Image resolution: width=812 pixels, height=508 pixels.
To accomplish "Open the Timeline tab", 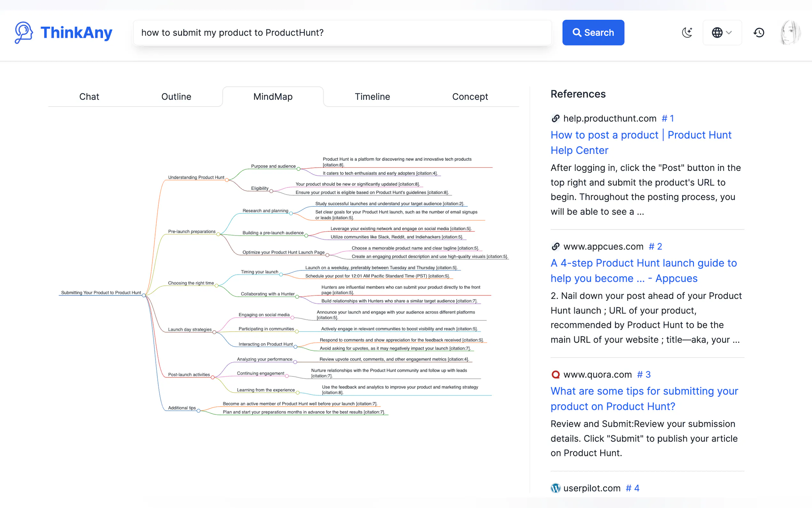I will (372, 97).
